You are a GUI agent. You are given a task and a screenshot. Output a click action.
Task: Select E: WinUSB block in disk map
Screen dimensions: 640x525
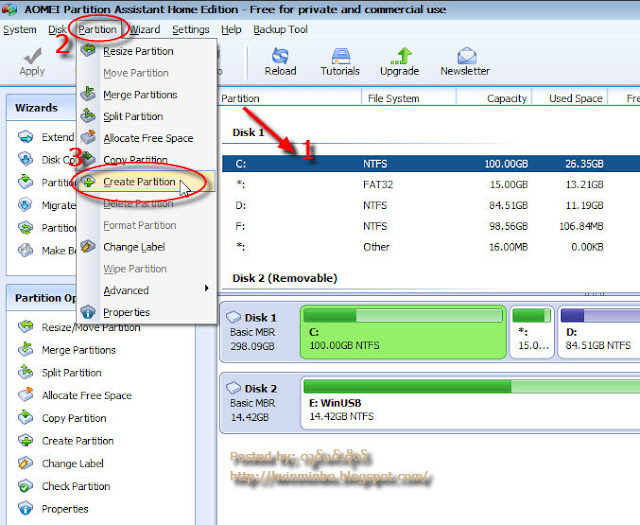(471, 403)
